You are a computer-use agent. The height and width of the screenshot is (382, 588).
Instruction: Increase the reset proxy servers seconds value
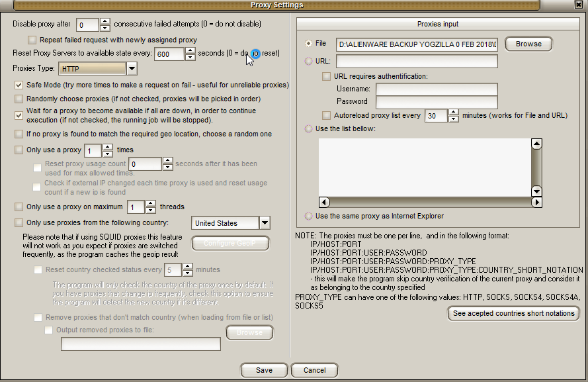[x=190, y=50]
